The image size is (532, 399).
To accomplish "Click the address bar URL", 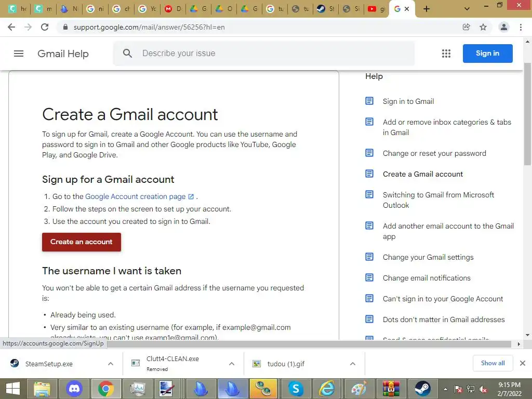I will 149,27.
